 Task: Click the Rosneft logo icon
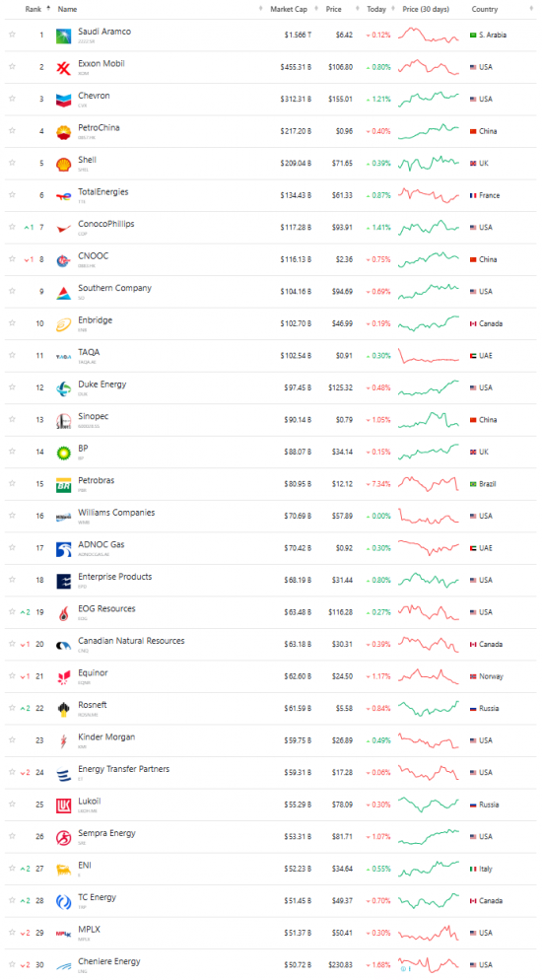click(64, 710)
